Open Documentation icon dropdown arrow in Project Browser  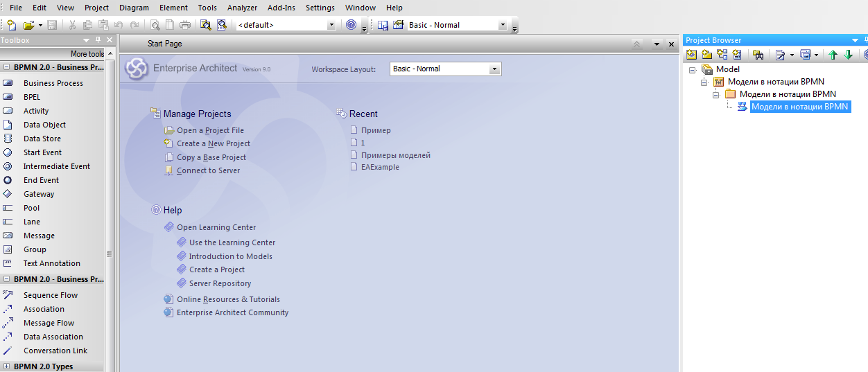click(791, 55)
